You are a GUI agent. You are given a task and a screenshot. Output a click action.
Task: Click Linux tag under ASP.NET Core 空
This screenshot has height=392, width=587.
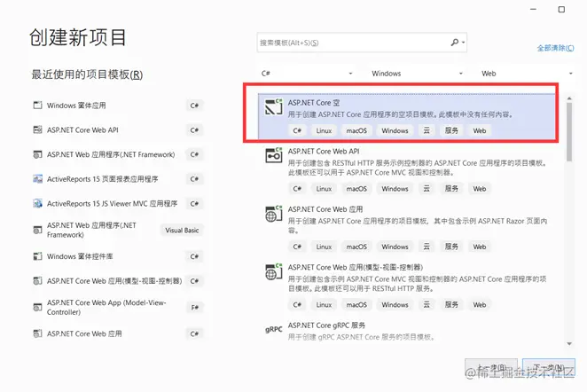pyautogui.click(x=324, y=130)
